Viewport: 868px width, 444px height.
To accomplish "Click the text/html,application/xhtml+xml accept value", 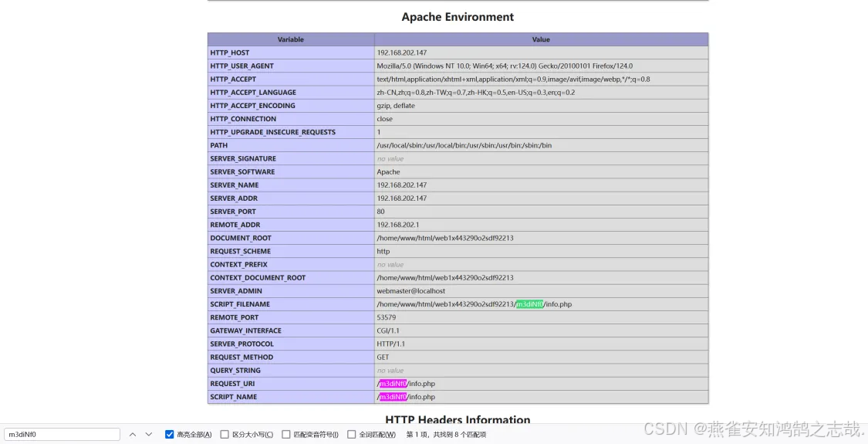I will point(514,80).
